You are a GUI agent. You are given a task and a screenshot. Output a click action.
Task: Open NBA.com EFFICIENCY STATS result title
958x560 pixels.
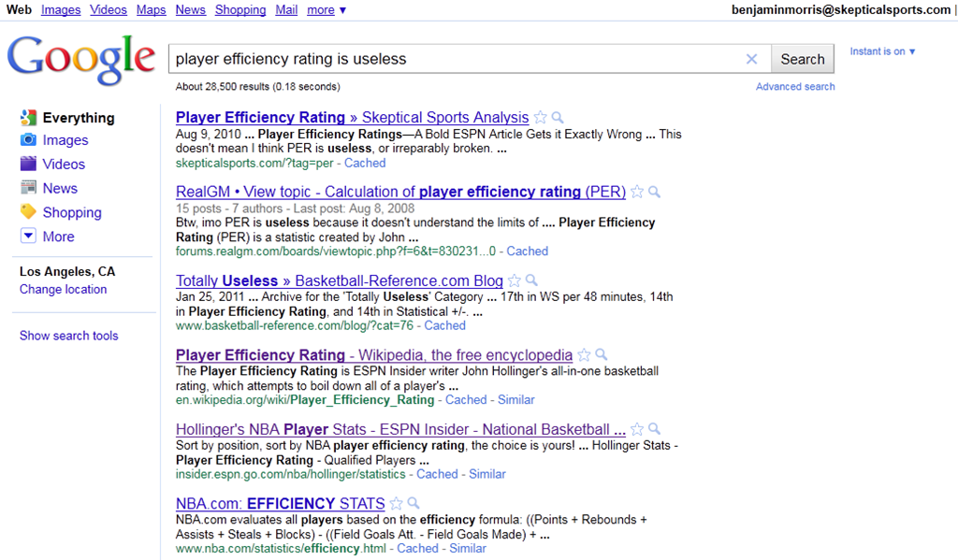click(281, 503)
